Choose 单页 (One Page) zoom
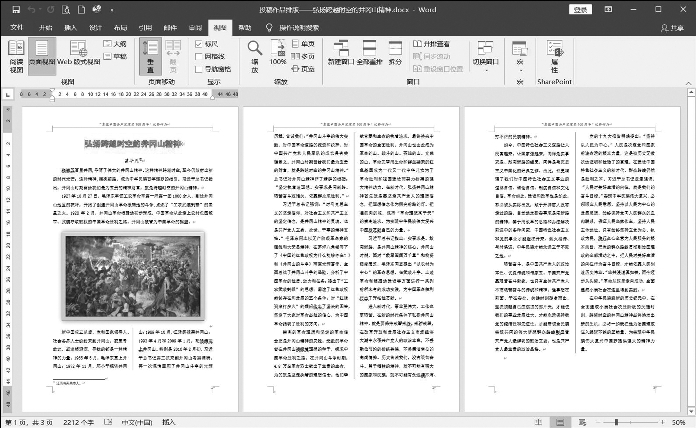This screenshot has width=696, height=428. tap(303, 44)
